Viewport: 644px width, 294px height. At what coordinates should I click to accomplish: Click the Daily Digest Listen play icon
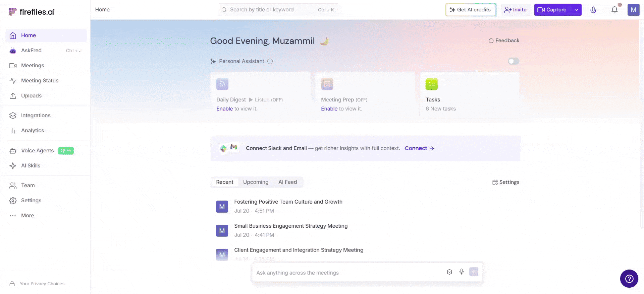[x=251, y=100]
